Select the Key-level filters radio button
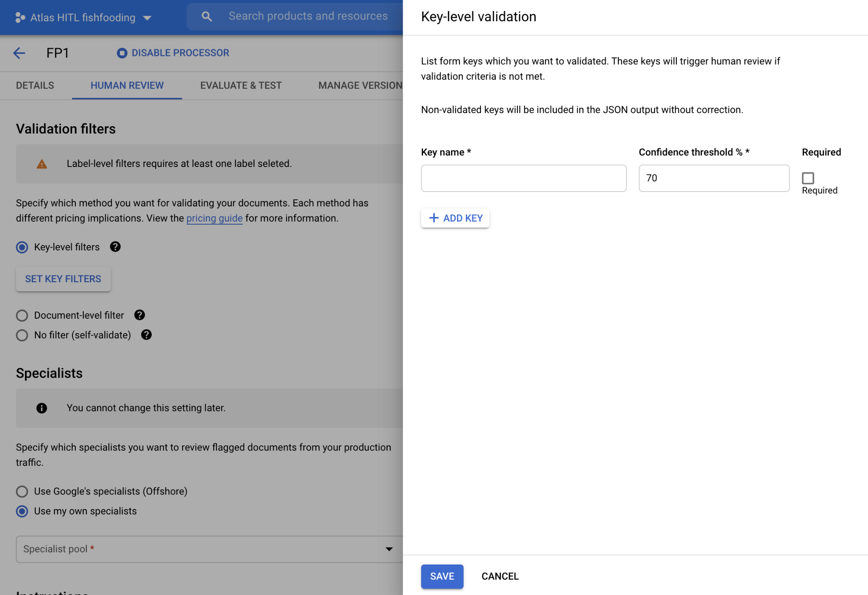Screen dimensions: 868x595 (x=22, y=247)
